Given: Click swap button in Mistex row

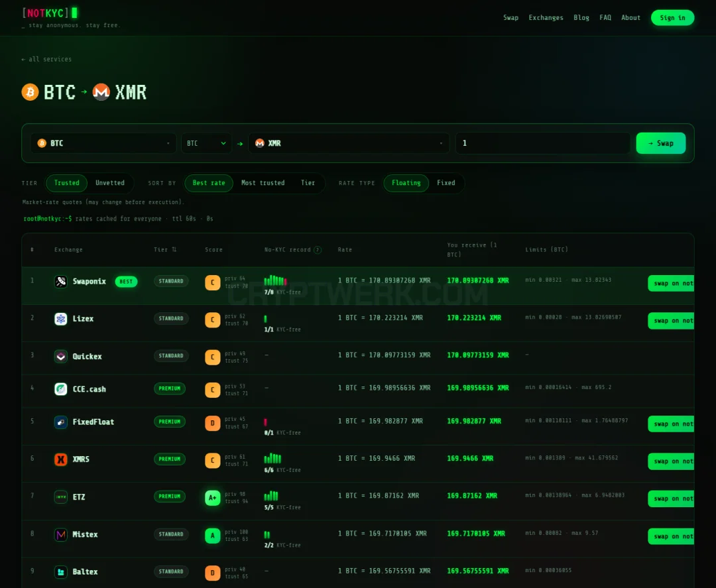Looking at the screenshot, I should point(671,536).
